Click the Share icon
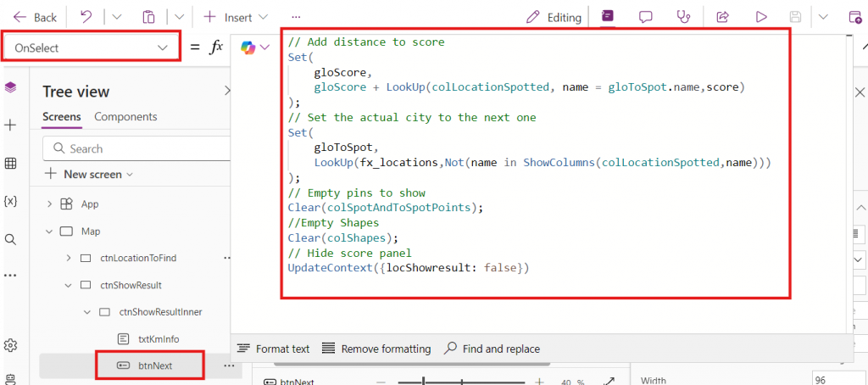This screenshot has height=385, width=868. [722, 17]
